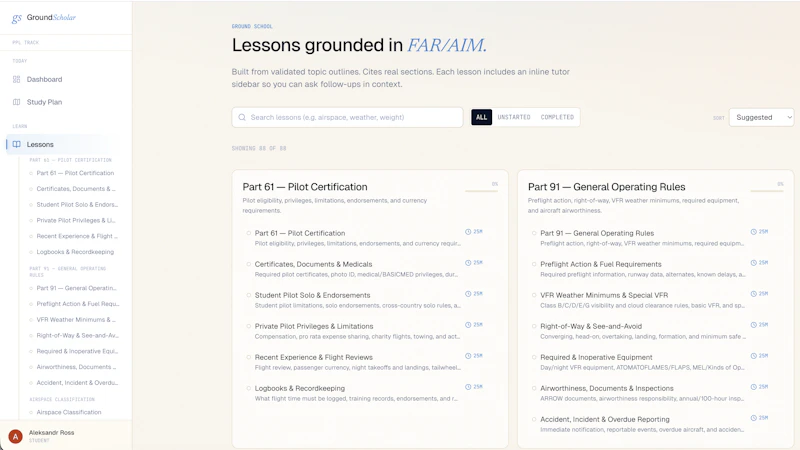Click the lessons search field
Viewport: 800px width, 450px height.
point(347,117)
